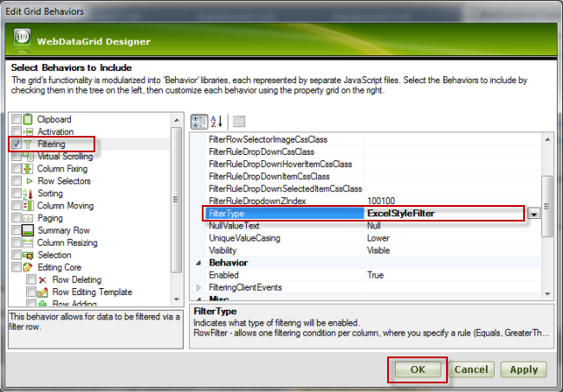
Task: Select Row Selectors in the behaviors tree
Action: [63, 182]
